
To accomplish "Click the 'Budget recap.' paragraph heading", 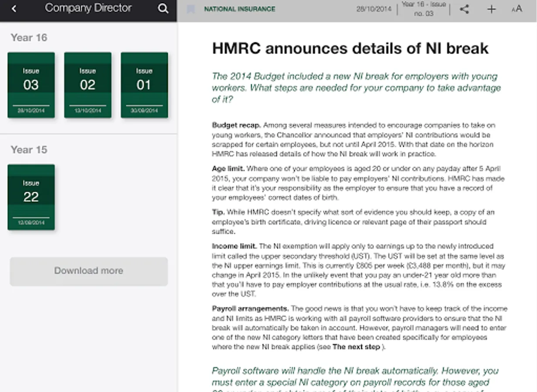I will 237,125.
